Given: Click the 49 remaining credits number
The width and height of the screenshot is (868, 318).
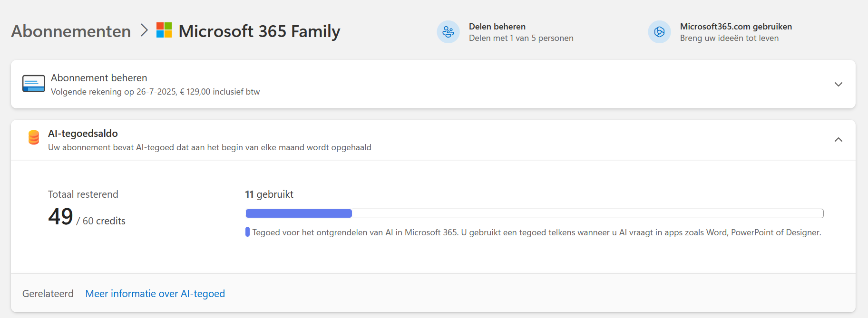Looking at the screenshot, I should pos(60,217).
